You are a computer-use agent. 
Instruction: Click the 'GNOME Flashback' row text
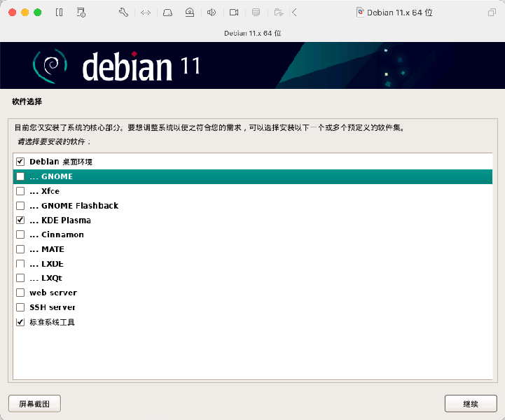tap(80, 206)
